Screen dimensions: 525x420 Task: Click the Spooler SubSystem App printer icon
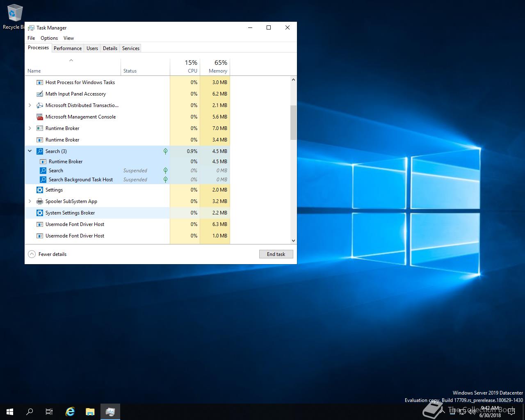pos(40,201)
